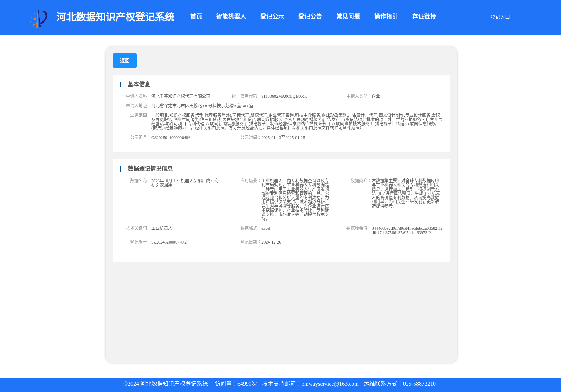This screenshot has width=561, height=392.
Task: Select publicity period 2025-01-13至2025-01-25
Action: pyautogui.click(x=283, y=138)
